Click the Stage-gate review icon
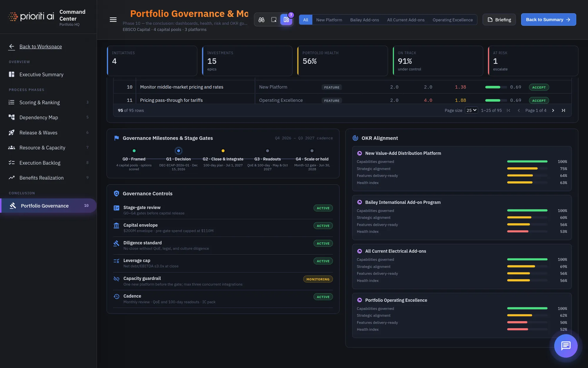 116,208
